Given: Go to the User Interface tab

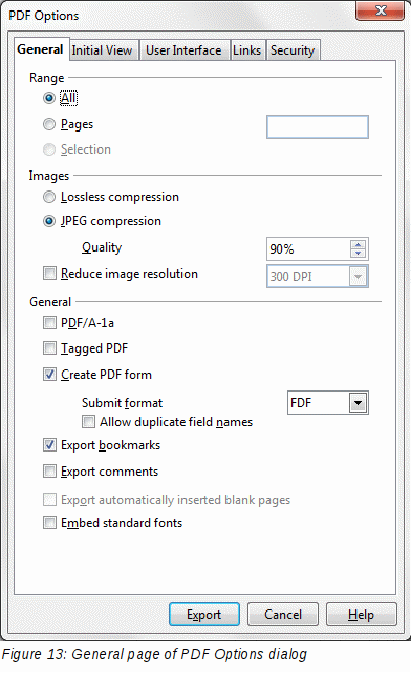Looking at the screenshot, I should point(184,50).
